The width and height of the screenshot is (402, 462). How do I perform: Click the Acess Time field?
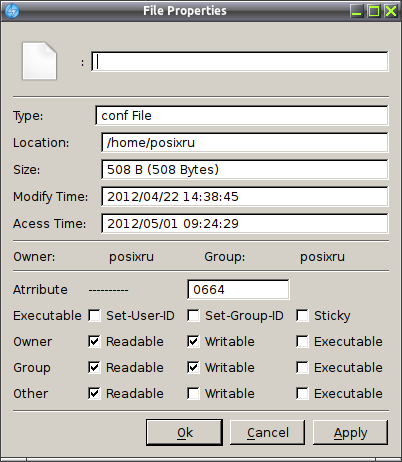(245, 223)
